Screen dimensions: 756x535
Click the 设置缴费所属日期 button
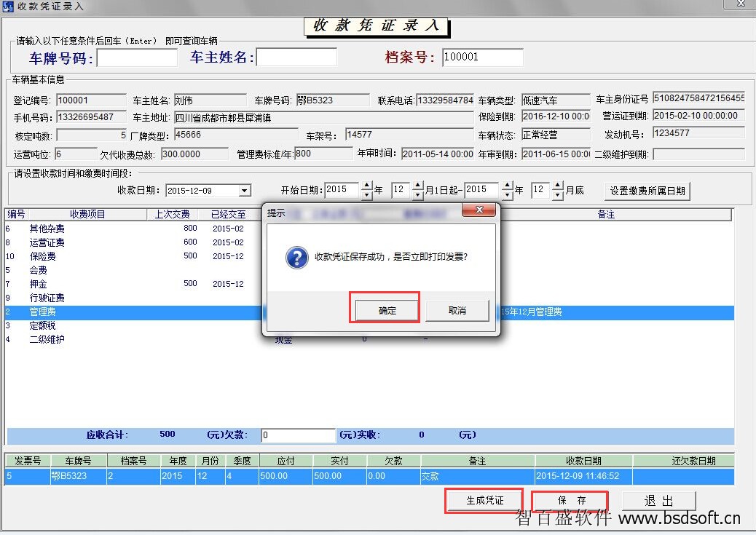pos(647,191)
